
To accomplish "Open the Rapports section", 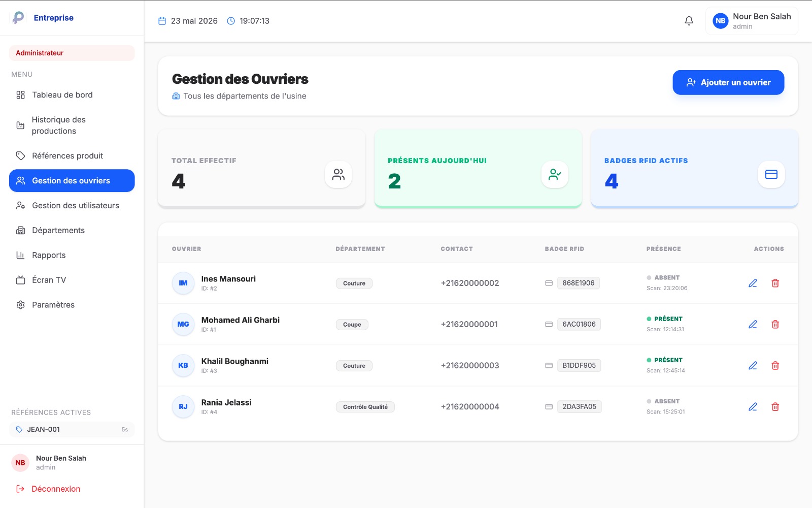I will (72, 256).
